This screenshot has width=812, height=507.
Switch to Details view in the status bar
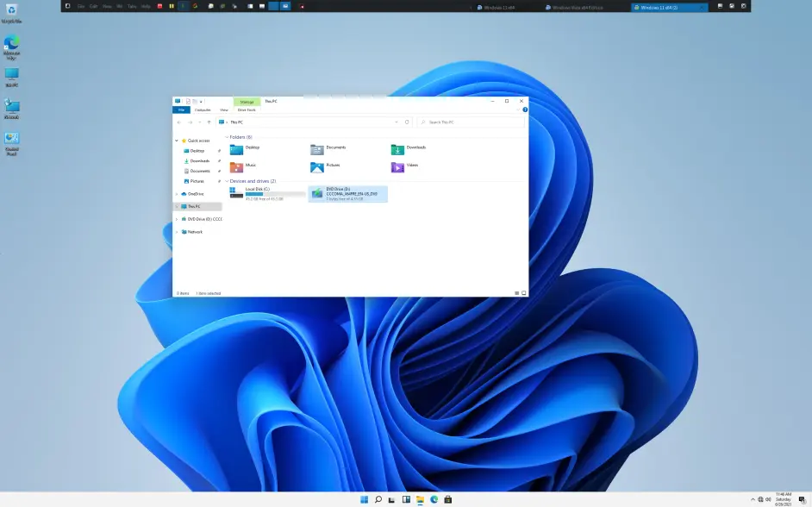point(517,293)
